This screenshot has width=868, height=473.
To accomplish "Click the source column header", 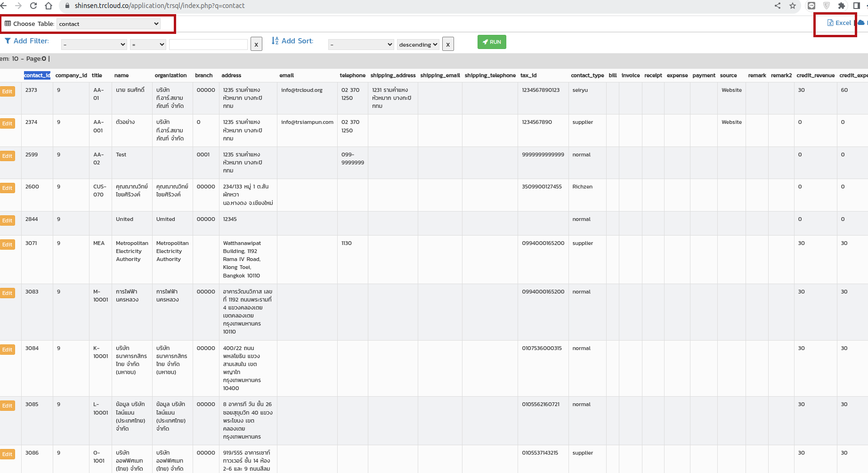I will click(x=728, y=75).
